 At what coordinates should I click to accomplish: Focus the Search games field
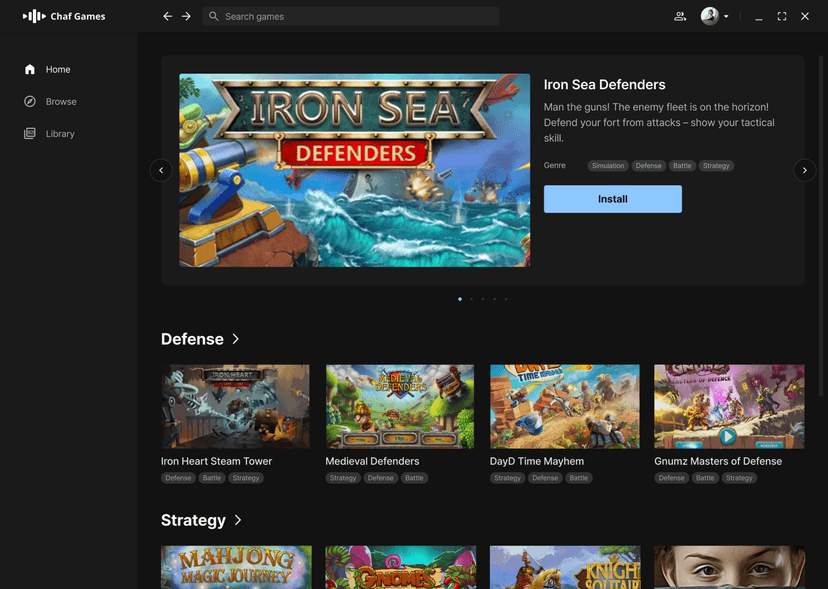point(351,16)
